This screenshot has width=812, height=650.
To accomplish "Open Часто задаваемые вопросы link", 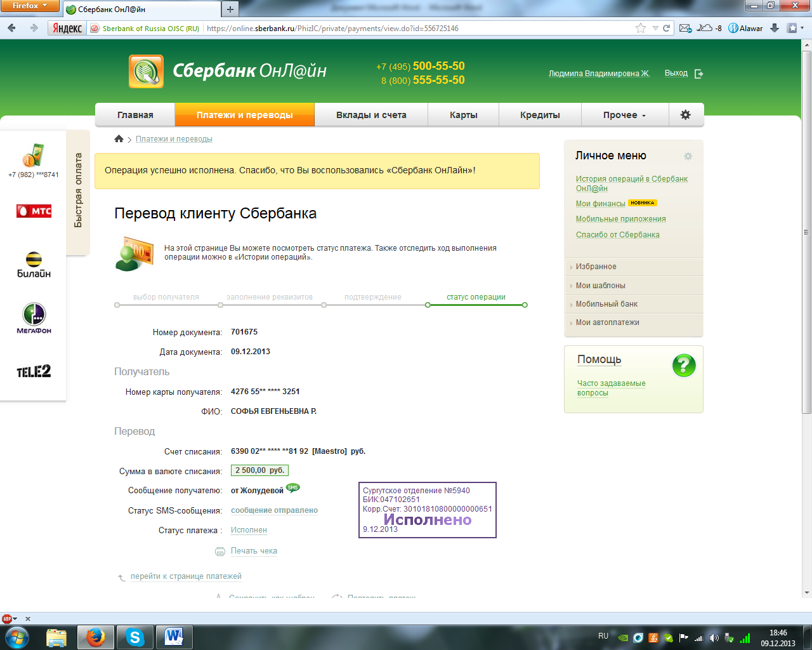I will (612, 388).
